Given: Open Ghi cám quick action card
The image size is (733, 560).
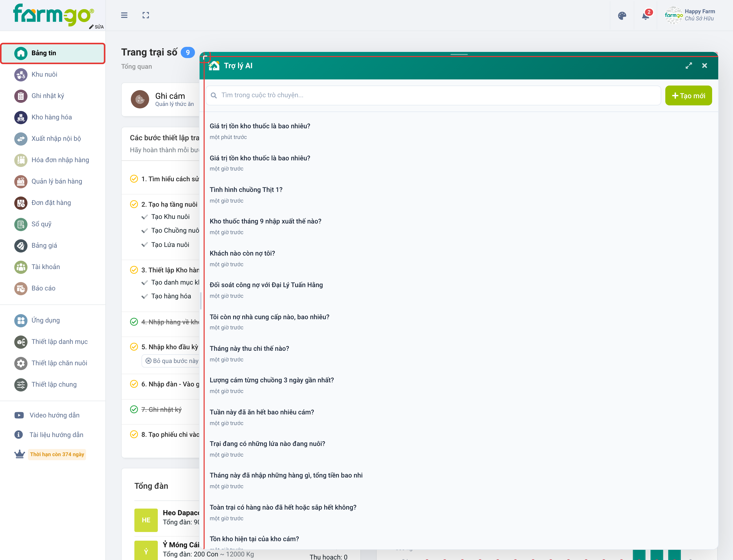Looking at the screenshot, I should point(161,99).
